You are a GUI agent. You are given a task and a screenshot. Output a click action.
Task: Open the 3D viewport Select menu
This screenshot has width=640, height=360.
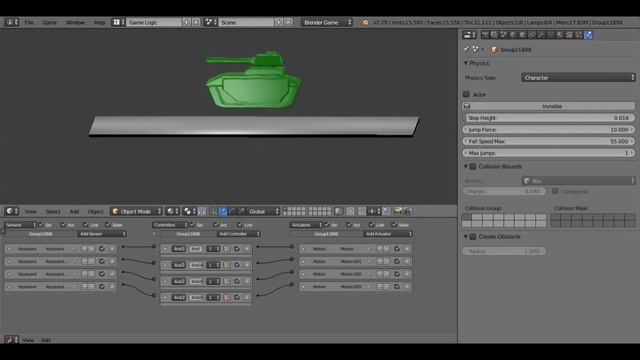[x=53, y=211]
